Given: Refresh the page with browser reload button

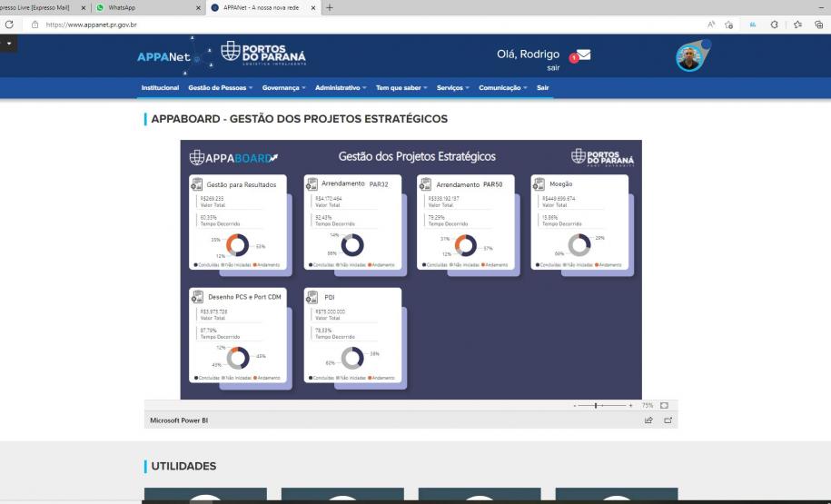Looking at the screenshot, I should pyautogui.click(x=10, y=25).
